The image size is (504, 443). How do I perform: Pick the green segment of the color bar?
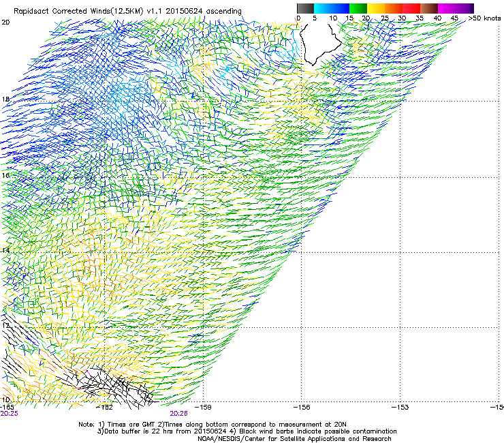(x=358, y=8)
